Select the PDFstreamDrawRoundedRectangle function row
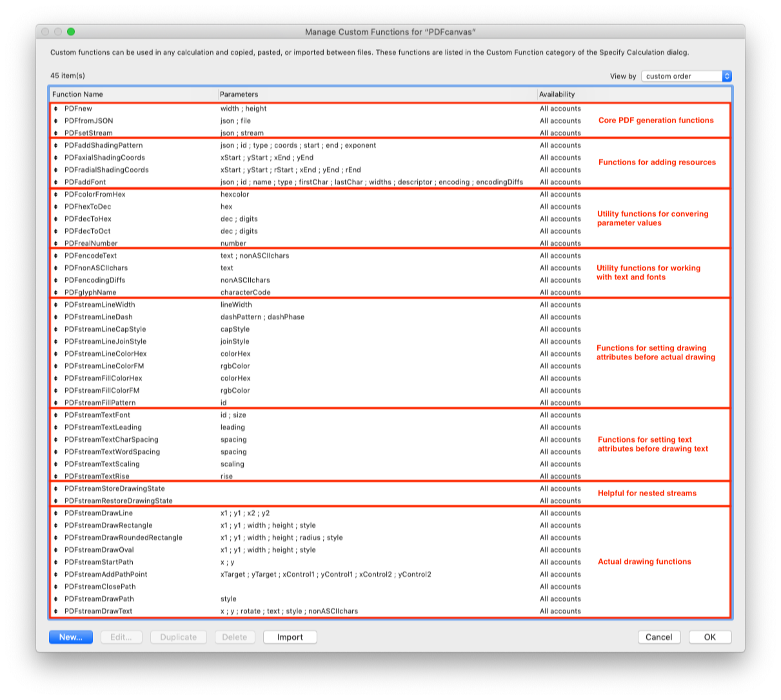Viewport: 781px width, 700px height. coord(390,537)
